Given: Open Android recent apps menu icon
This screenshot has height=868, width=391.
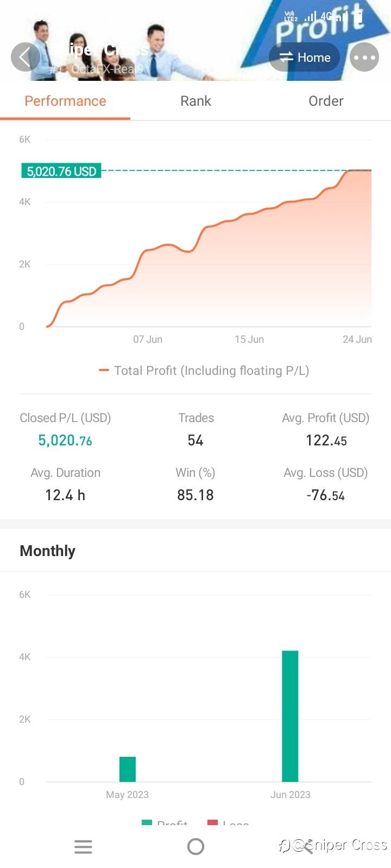Looking at the screenshot, I should click(83, 847).
